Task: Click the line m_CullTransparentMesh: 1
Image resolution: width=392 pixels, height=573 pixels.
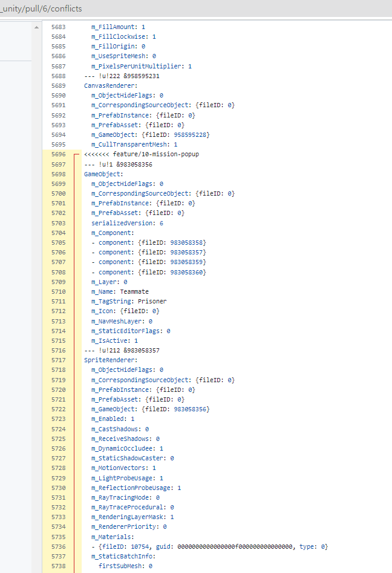Action: coord(134,144)
